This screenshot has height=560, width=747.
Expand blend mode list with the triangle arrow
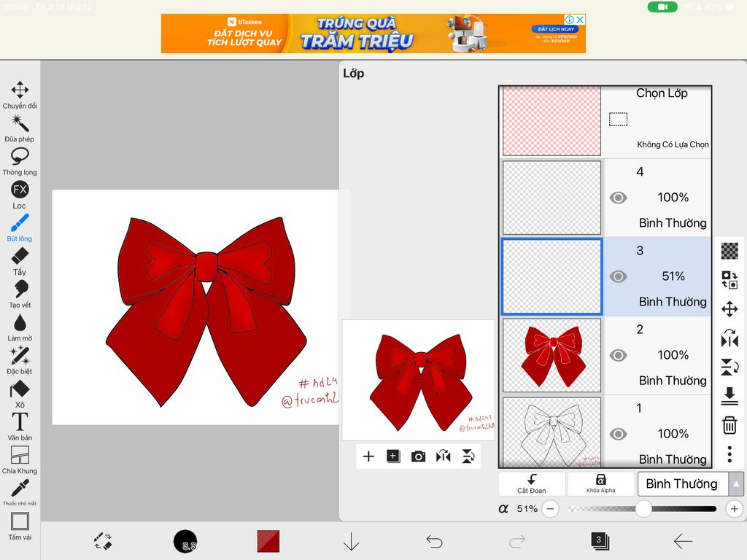tap(736, 484)
